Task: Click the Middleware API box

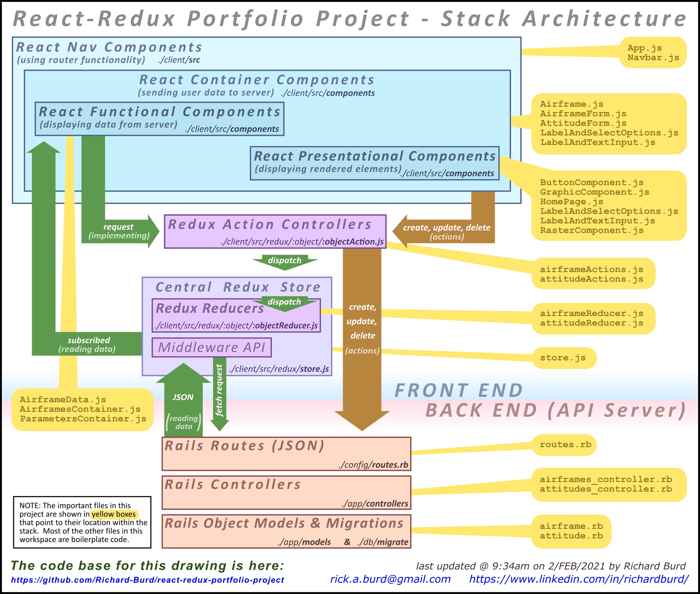Action: [x=212, y=348]
